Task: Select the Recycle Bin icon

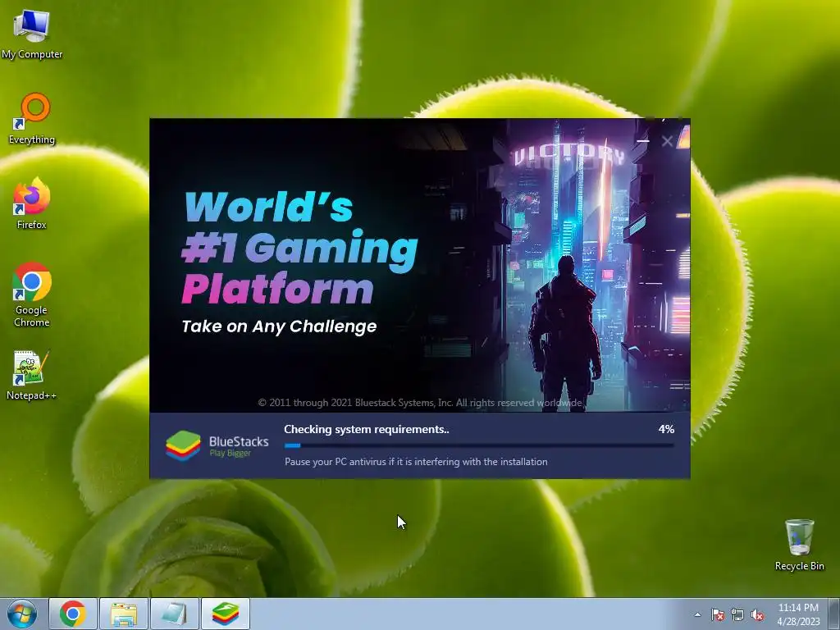Action: tap(799, 545)
